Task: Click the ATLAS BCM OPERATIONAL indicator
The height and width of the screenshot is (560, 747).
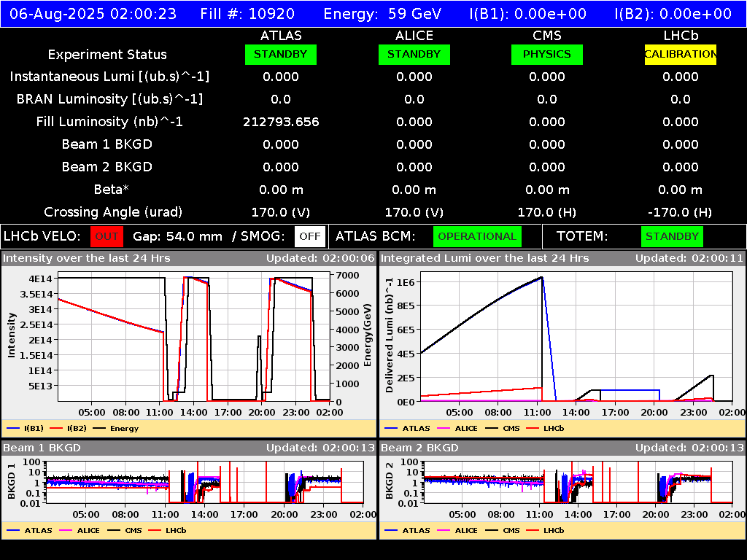Action: click(477, 236)
